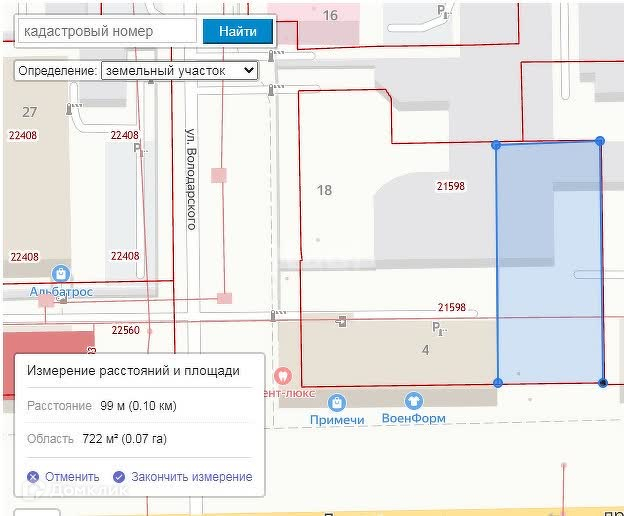The width and height of the screenshot is (624, 516).
Task: Select the bottom-left polygon vertex
Action: 497,383
